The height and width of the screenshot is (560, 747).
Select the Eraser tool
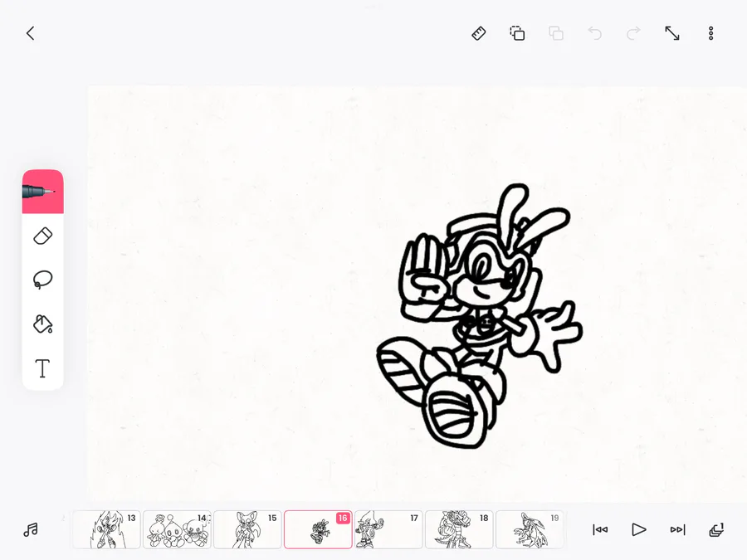(43, 236)
